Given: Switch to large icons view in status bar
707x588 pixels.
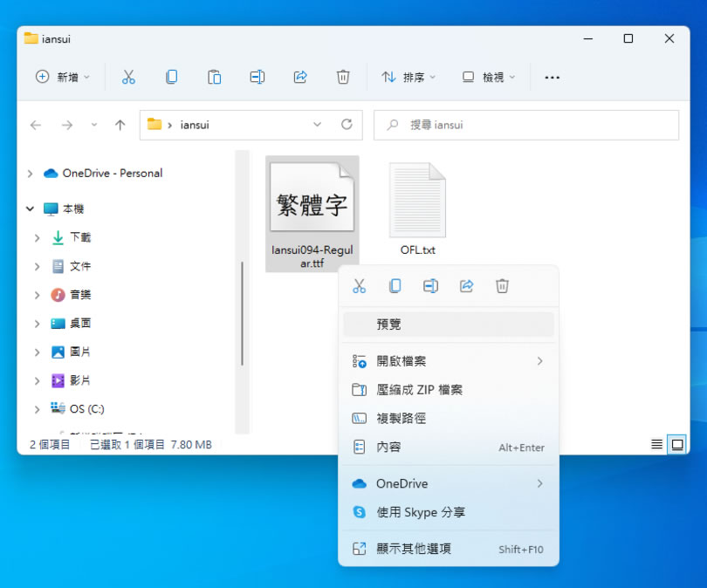Looking at the screenshot, I should pos(676,444).
